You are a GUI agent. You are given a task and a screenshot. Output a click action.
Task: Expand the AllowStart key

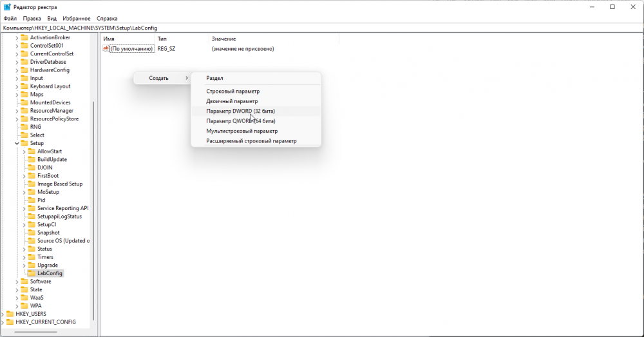point(24,151)
